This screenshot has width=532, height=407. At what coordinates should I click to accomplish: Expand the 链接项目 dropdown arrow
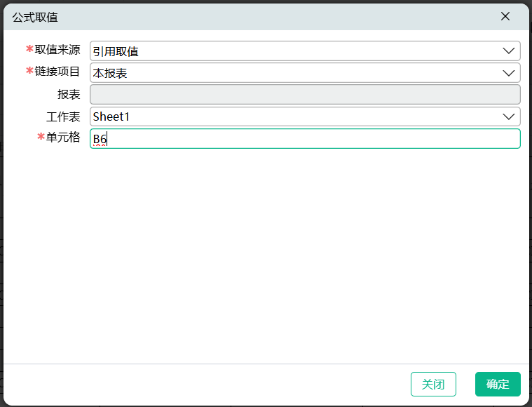(509, 73)
